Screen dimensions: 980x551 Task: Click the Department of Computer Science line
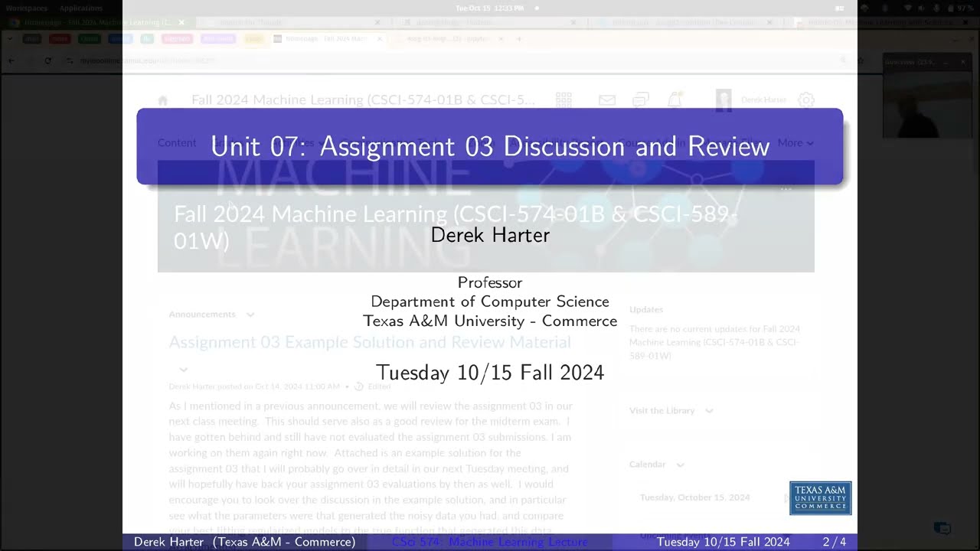[x=490, y=302]
